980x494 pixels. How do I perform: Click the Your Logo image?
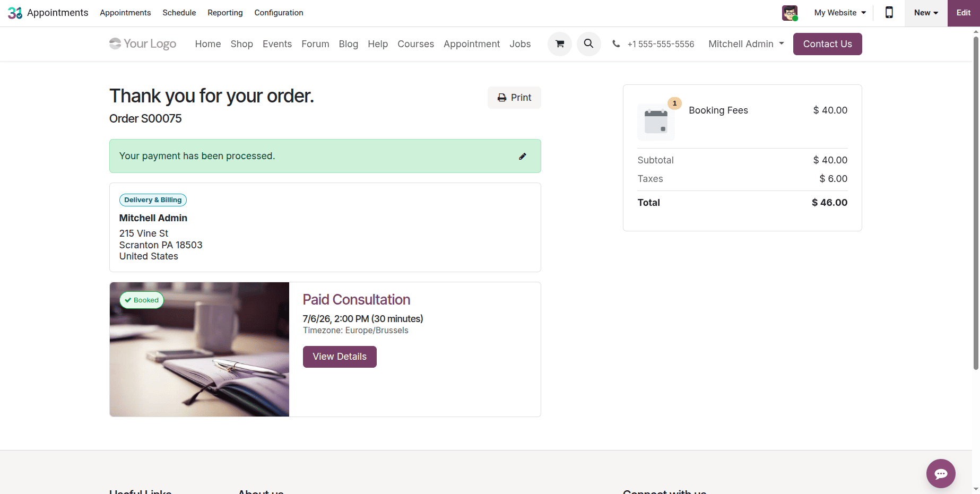[143, 44]
